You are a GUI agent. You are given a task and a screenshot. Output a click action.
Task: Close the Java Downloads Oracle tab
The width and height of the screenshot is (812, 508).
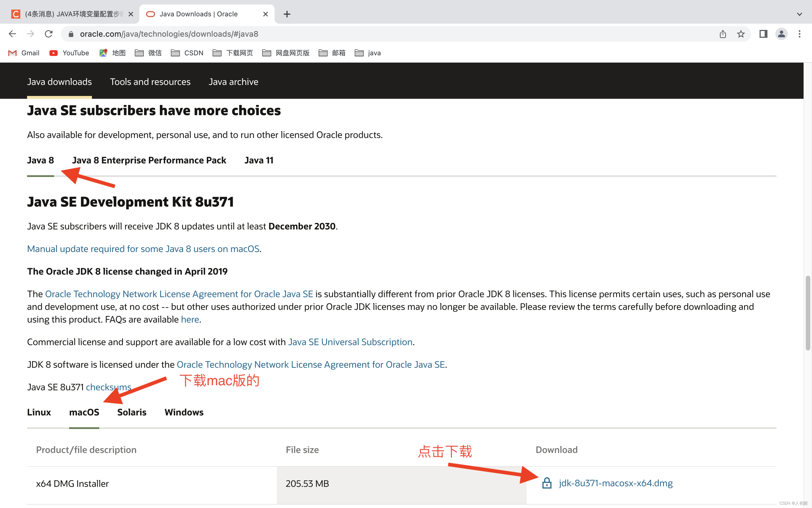point(265,14)
